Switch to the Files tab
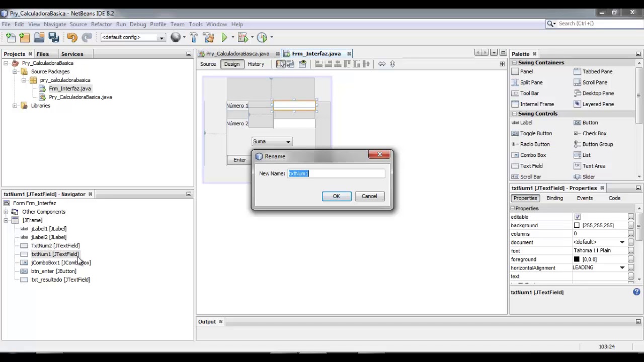 (43, 54)
